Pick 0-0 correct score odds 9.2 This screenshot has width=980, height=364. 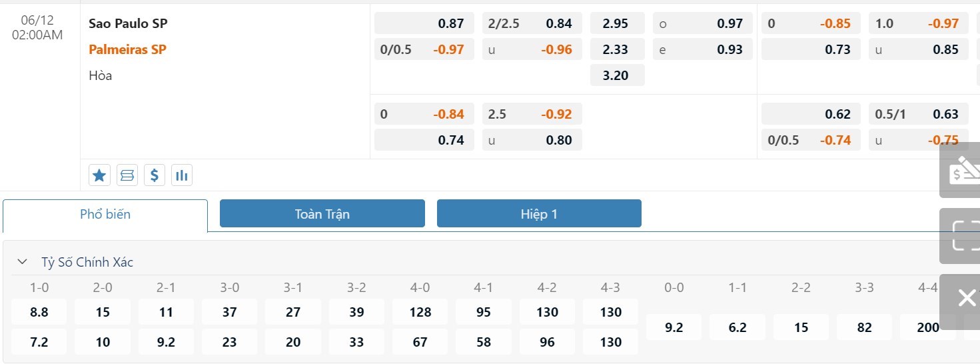pos(674,327)
